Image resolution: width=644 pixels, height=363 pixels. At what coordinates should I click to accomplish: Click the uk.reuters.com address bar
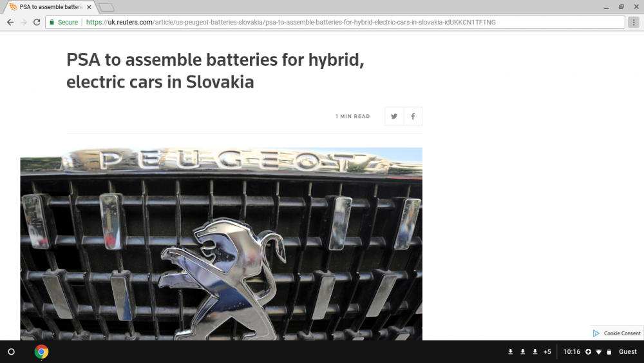click(x=335, y=22)
